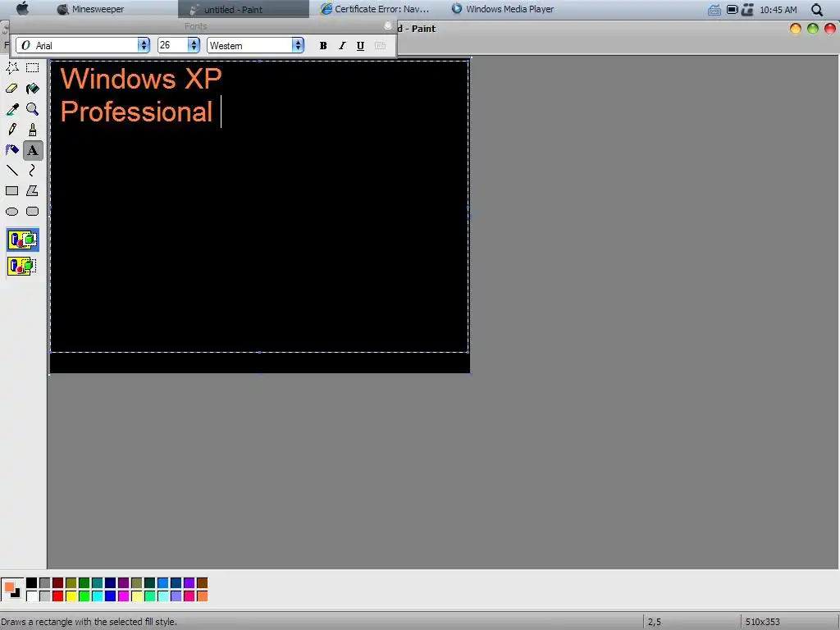This screenshot has width=840, height=630.
Task: Pick the purple color swatch in top row
Action: click(x=124, y=583)
